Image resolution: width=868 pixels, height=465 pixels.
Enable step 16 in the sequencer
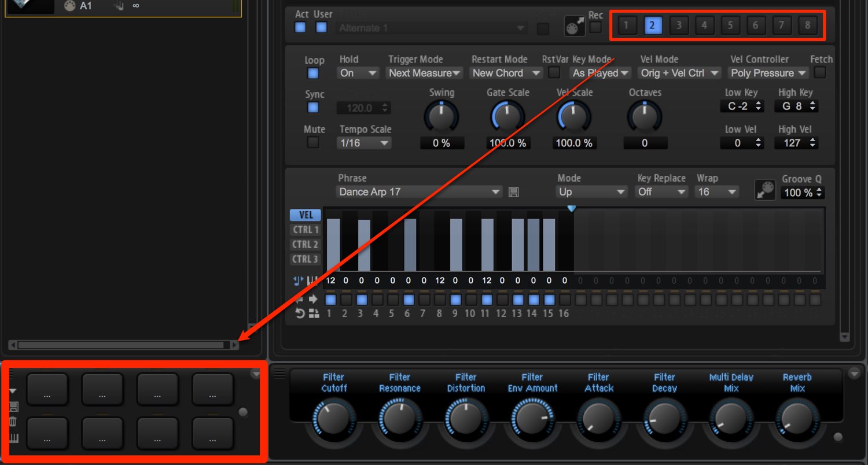pyautogui.click(x=565, y=300)
